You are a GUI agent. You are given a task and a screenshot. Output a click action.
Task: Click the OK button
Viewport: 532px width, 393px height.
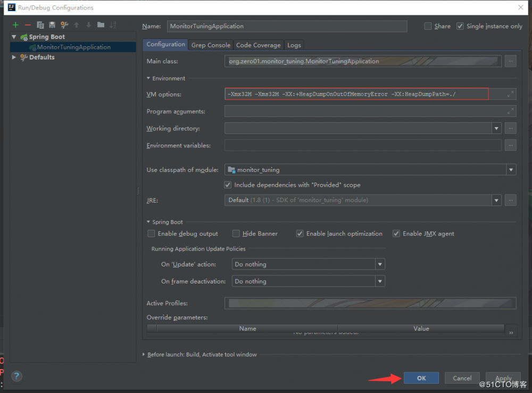(x=421, y=378)
